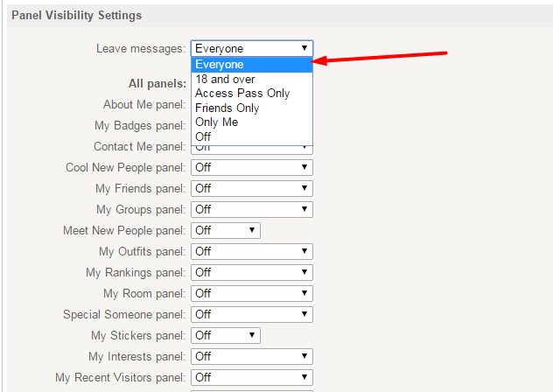553x392 pixels.
Task: Click the Panel Visibility Settings heading
Action: [x=76, y=16]
